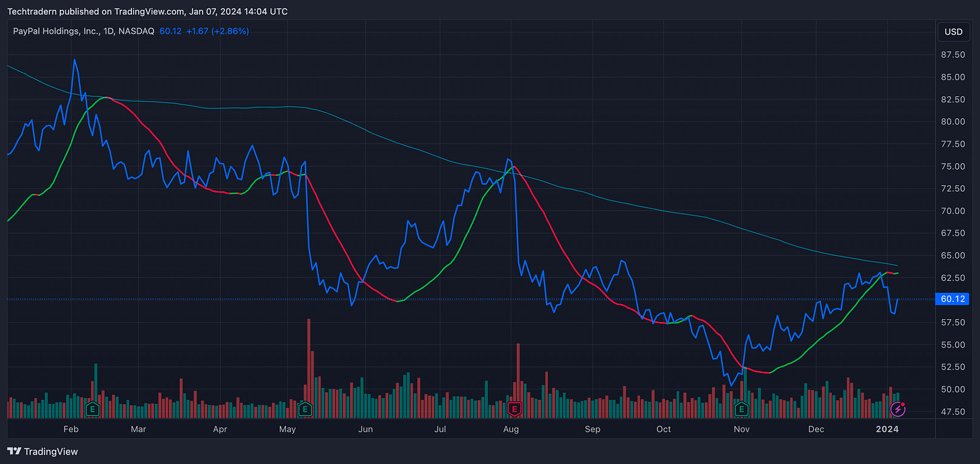Click the 85.00 price axis label
The image size is (980, 464).
click(953, 77)
